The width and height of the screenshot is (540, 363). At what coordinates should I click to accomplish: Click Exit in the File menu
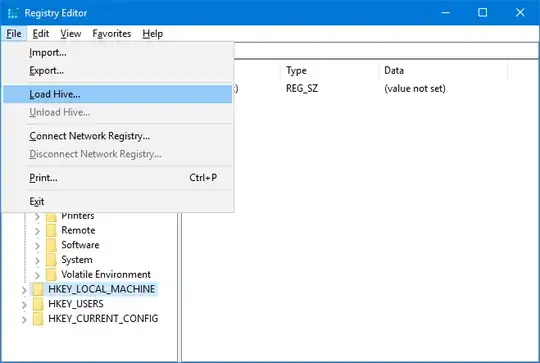(117, 201)
